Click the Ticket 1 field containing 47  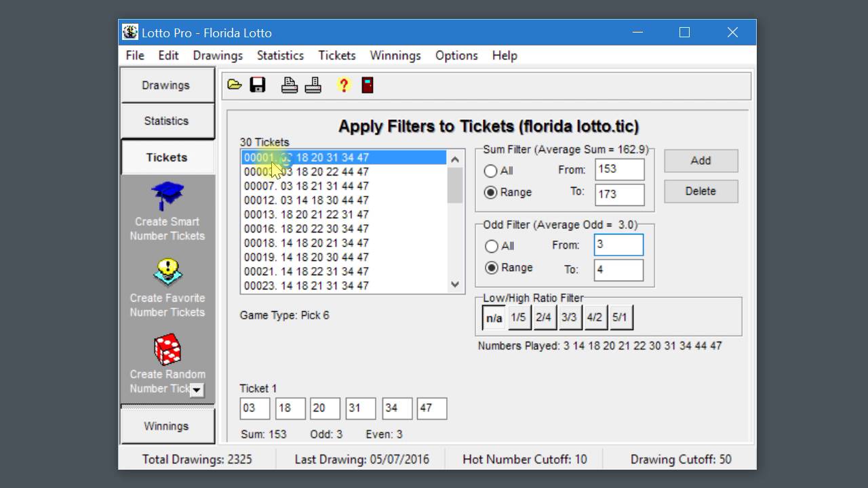432,408
